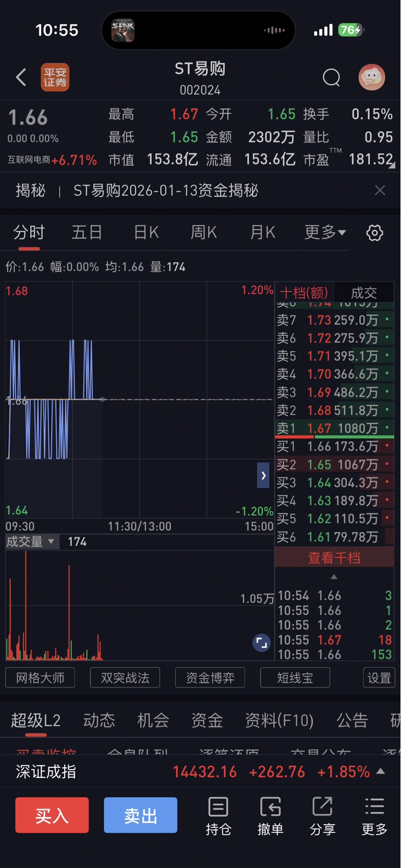Open 资料(F10) tab

280,720
